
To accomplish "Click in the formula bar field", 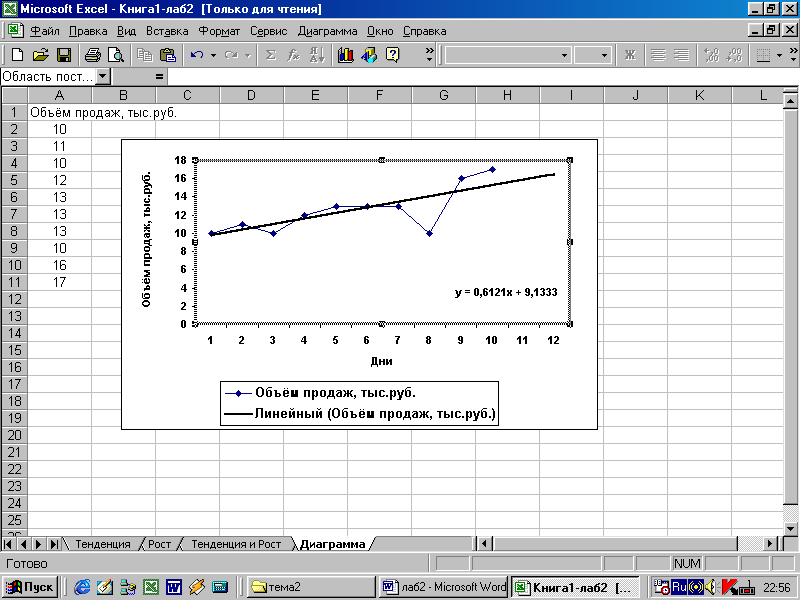I will coord(483,77).
